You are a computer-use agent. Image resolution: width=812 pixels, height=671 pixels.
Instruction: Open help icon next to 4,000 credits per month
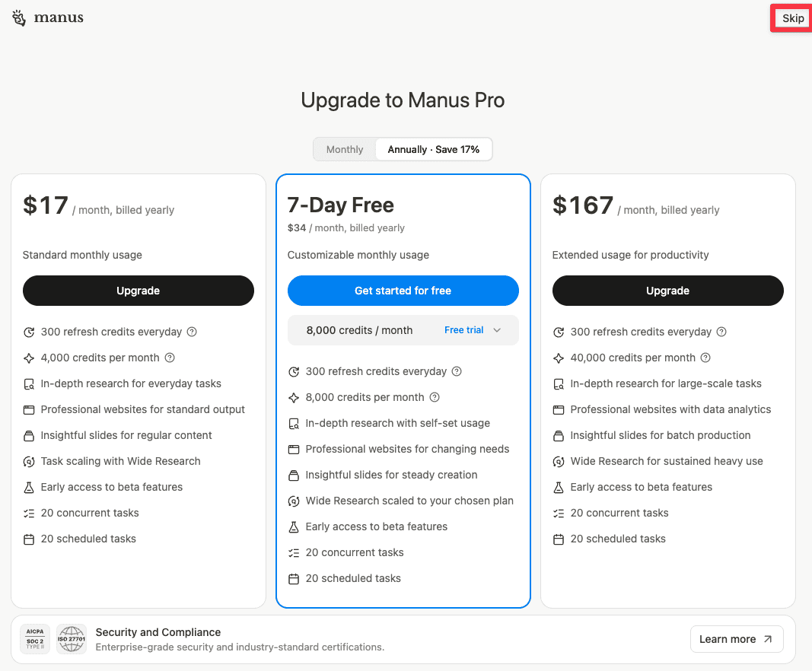coord(170,358)
